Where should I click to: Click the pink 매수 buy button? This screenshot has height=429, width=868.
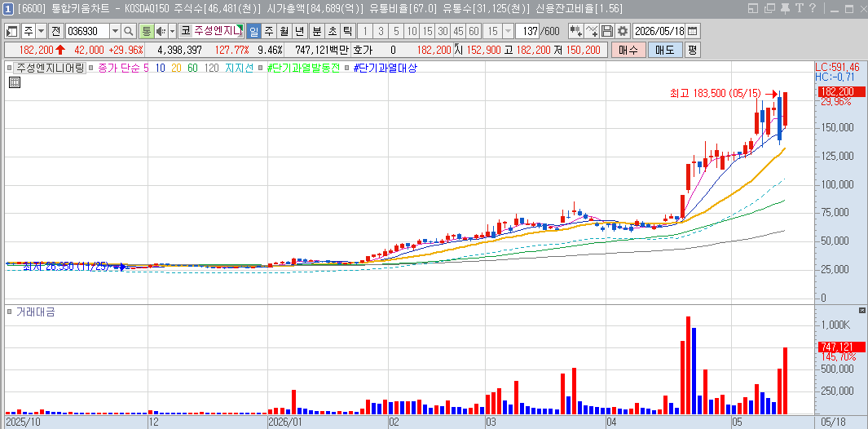[628, 50]
